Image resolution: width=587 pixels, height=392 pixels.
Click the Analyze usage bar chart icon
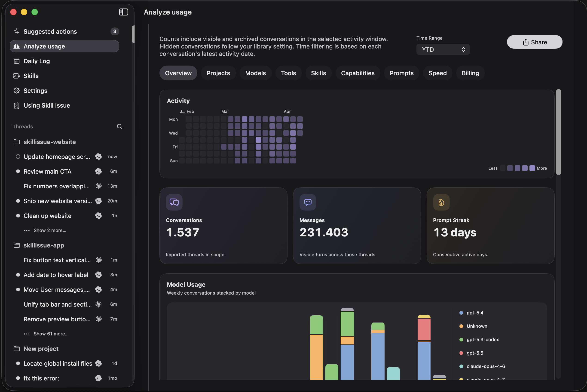point(16,46)
